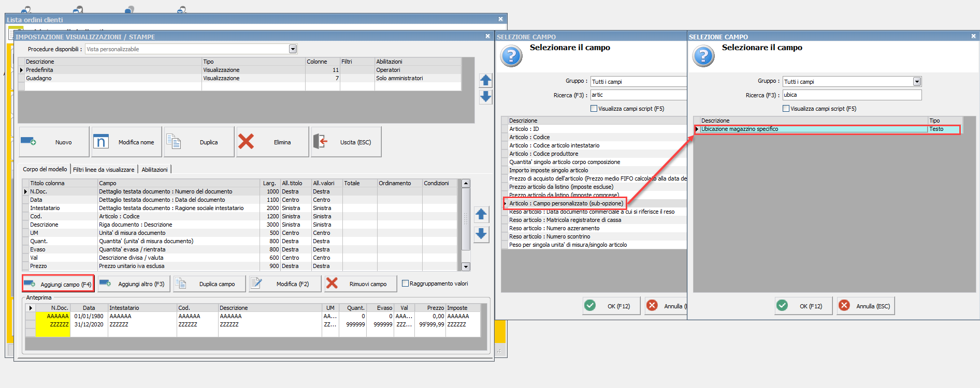
Task: Click the Aggiungi campo (F4) icon
Action: [30, 283]
